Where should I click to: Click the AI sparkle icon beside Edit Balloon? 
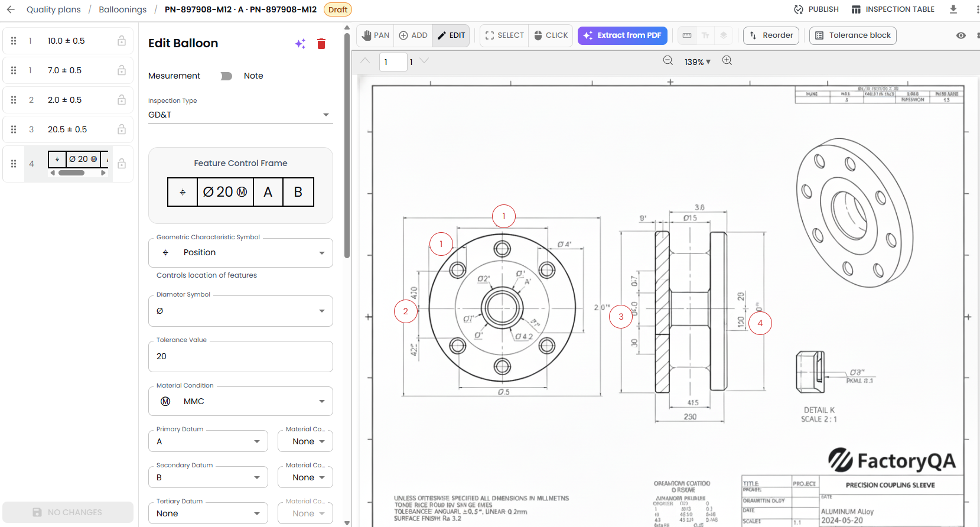click(x=300, y=44)
